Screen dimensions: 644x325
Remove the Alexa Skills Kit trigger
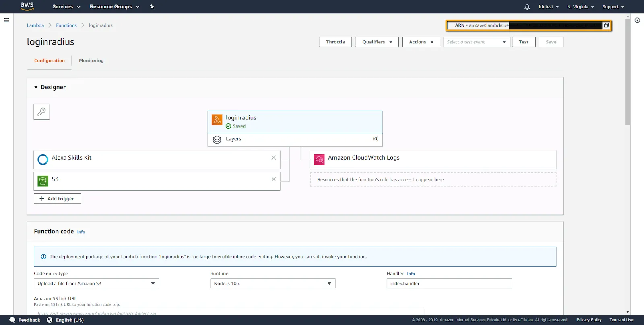tap(274, 158)
